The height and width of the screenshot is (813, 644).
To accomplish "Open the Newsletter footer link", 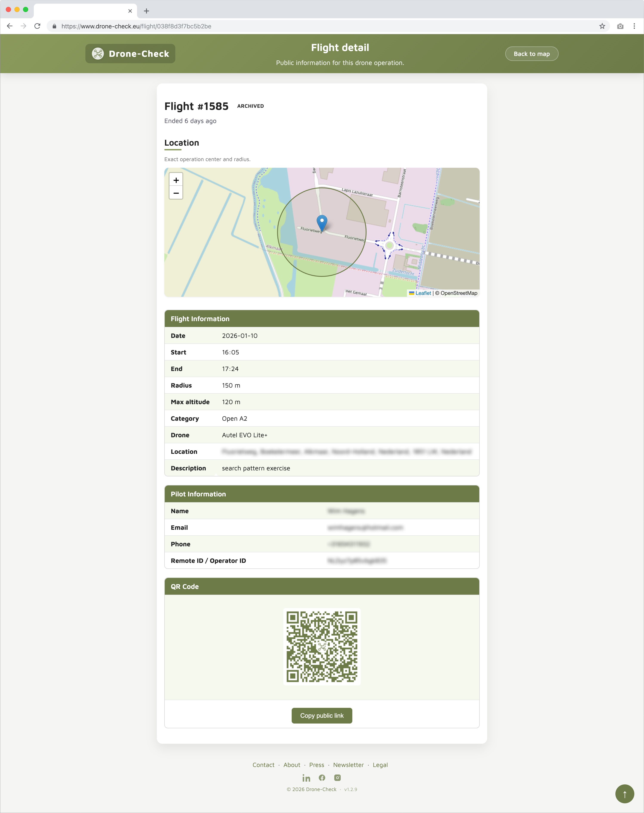I will point(348,765).
